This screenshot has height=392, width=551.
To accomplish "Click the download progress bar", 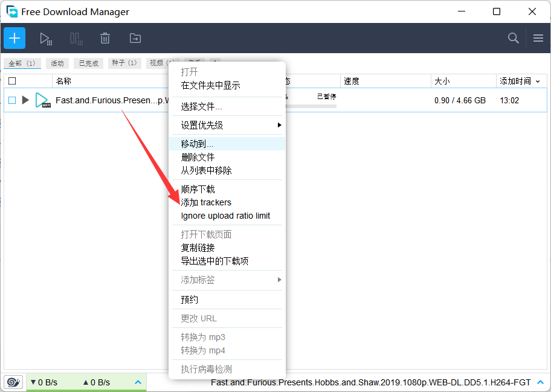I will click(x=311, y=106).
